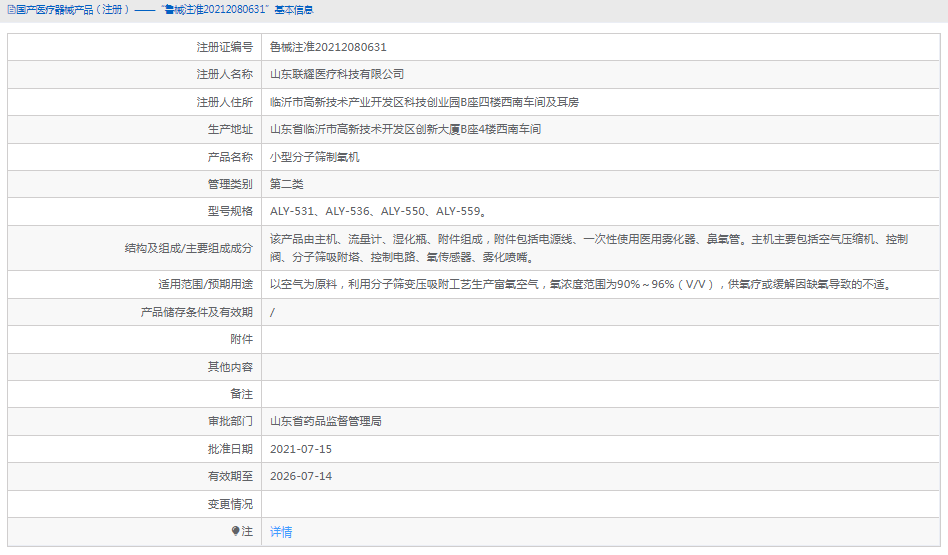Select the production address 山东省临沂市高新技术开发区创新大厦

click(x=405, y=129)
